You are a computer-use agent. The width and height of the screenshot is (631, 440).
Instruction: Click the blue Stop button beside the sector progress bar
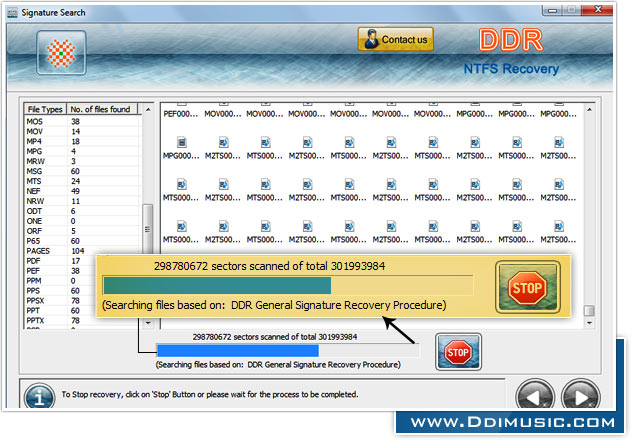point(458,351)
